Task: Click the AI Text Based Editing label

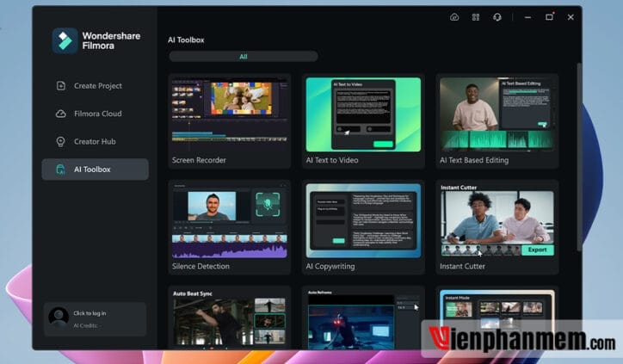Action: click(474, 160)
